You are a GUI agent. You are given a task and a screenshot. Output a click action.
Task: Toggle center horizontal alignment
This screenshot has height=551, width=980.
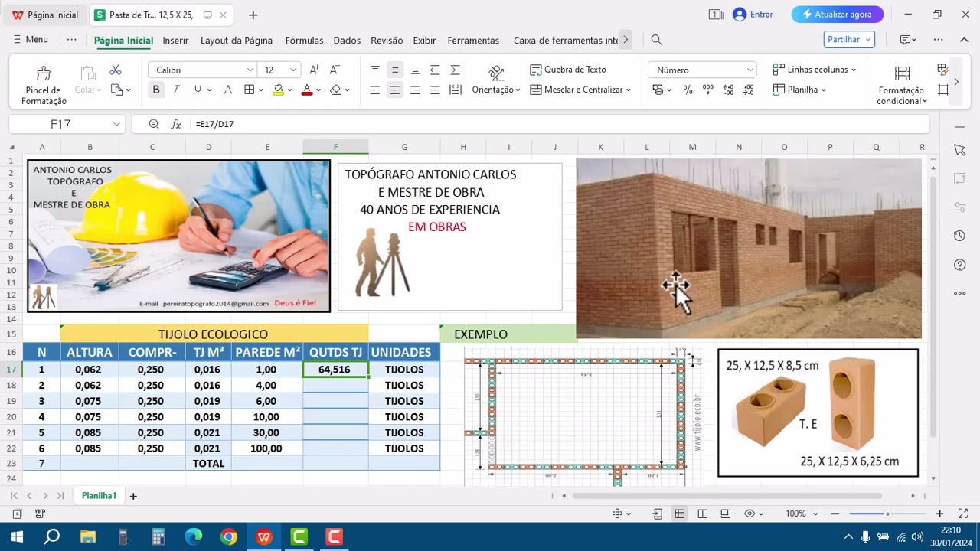[x=395, y=90]
